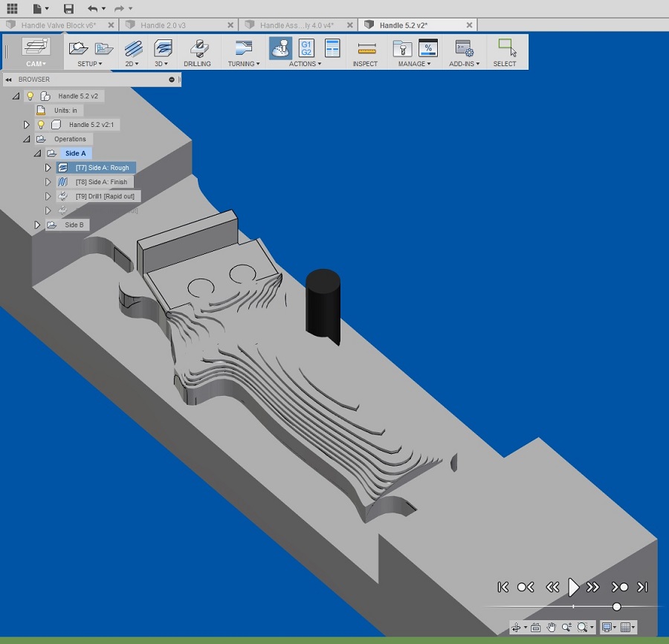Click the Inspect measure ruler icon
The image size is (669, 644).
tap(366, 49)
